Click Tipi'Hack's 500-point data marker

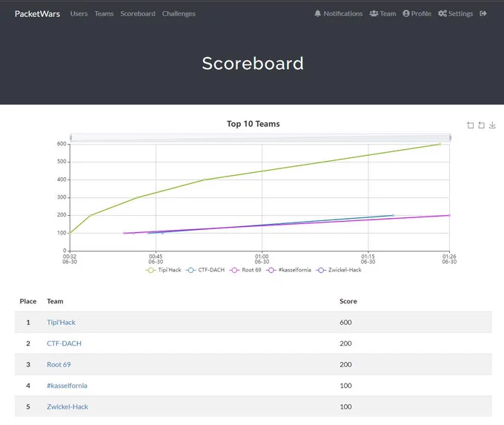323,162
